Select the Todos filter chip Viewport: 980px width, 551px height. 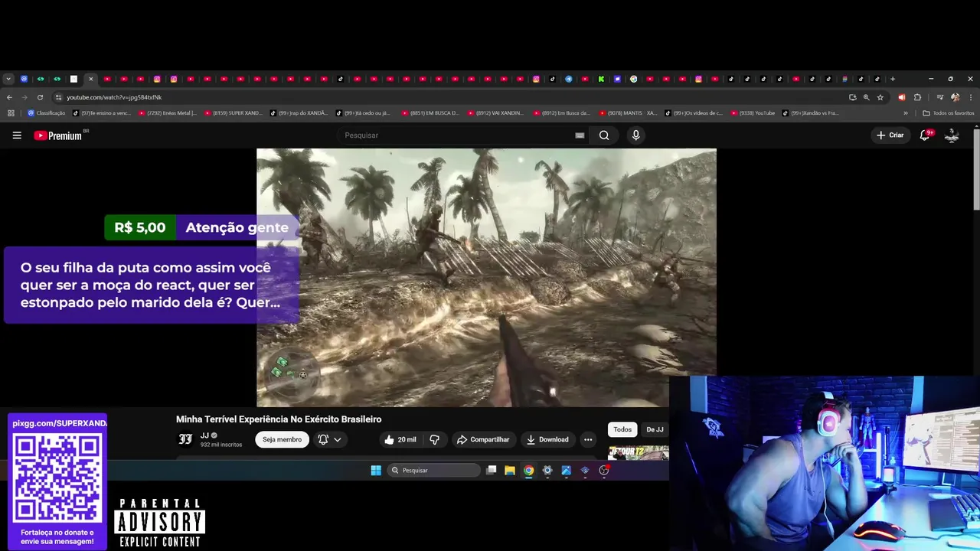pyautogui.click(x=622, y=429)
